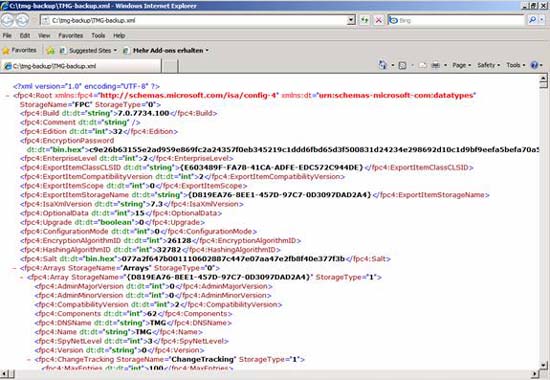The image size is (550, 380).
Task: Open the Favorites menu
Action: pyautogui.click(x=71, y=35)
